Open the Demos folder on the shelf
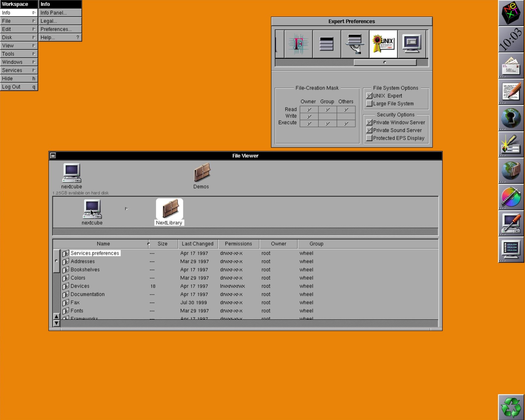The image size is (525, 420). click(201, 173)
